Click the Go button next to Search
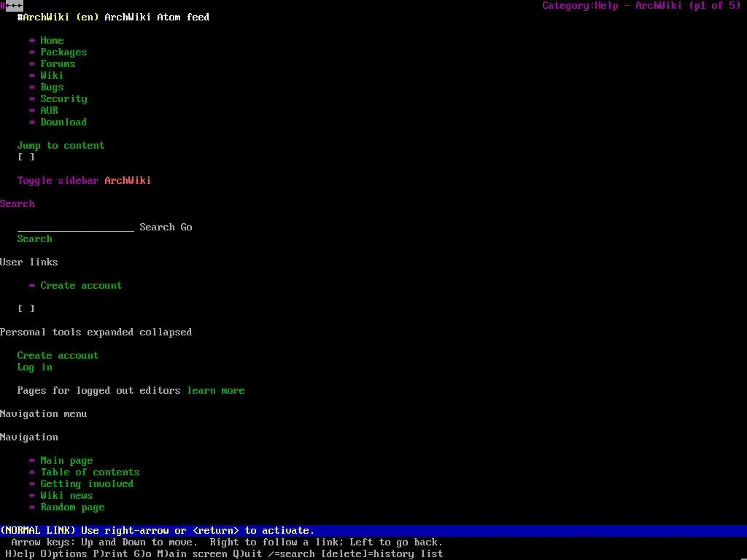The image size is (747, 560). coord(186,227)
